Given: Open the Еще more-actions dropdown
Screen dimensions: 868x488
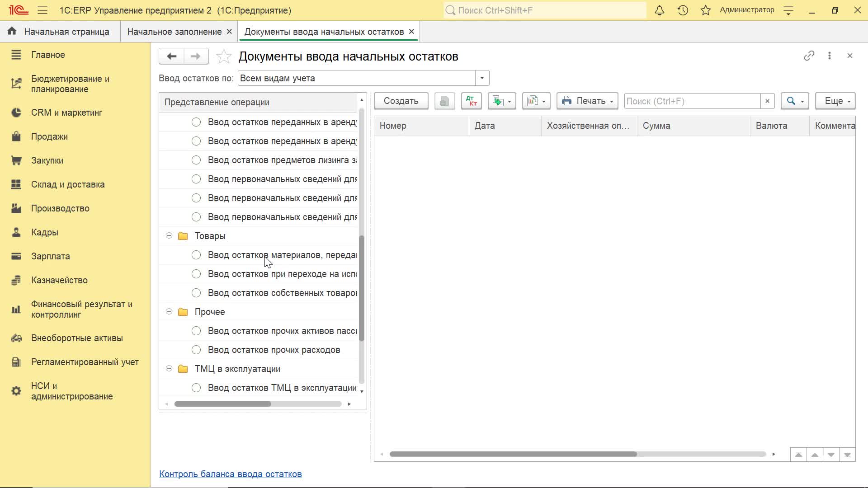Looking at the screenshot, I should [835, 101].
